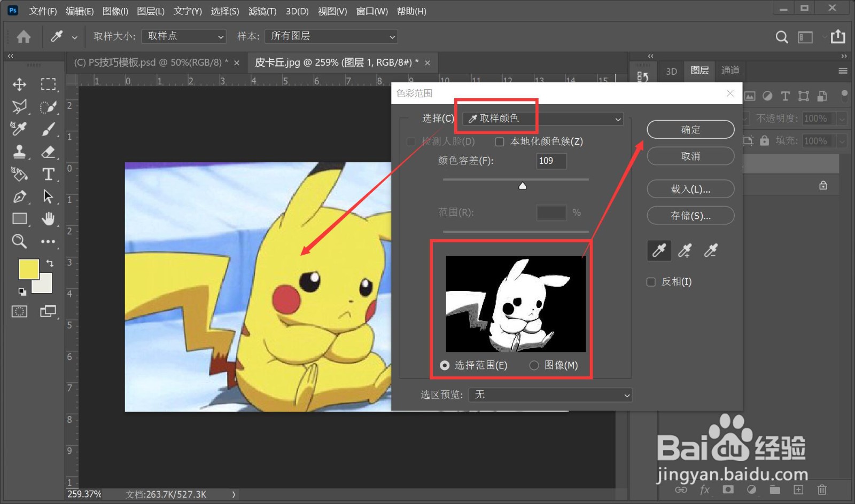
Task: Toggle the layer filter switch in Layers panel
Action: [844, 96]
